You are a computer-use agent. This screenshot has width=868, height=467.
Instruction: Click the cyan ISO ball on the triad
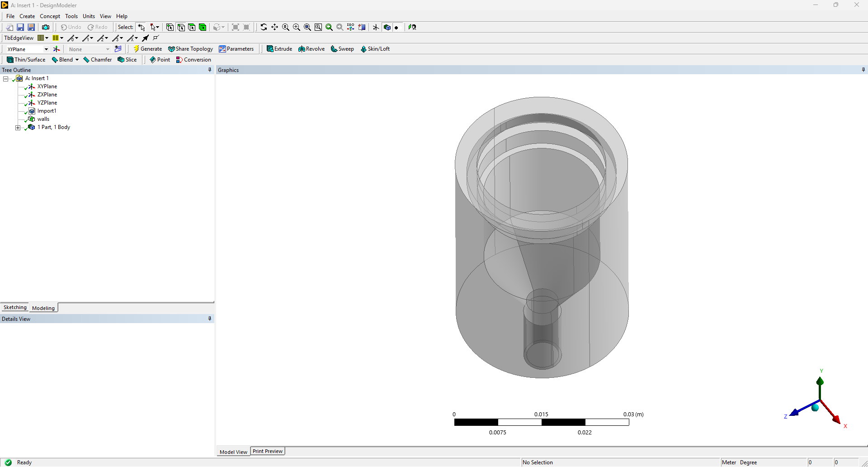click(815, 408)
